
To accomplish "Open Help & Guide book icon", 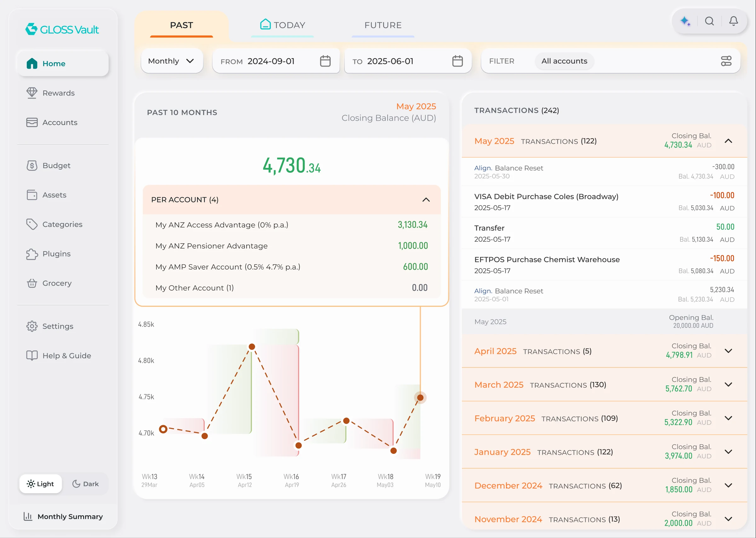I will 32,356.
